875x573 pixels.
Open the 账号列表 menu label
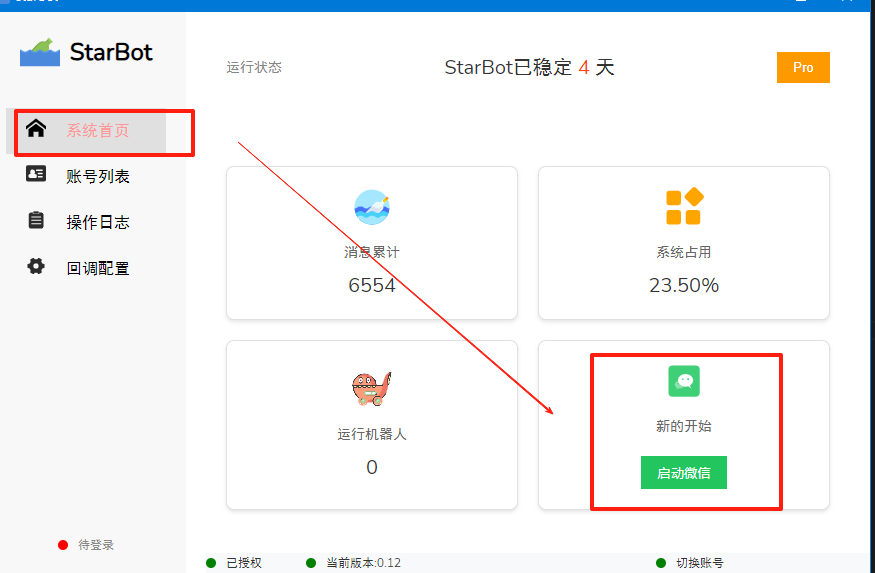(97, 177)
